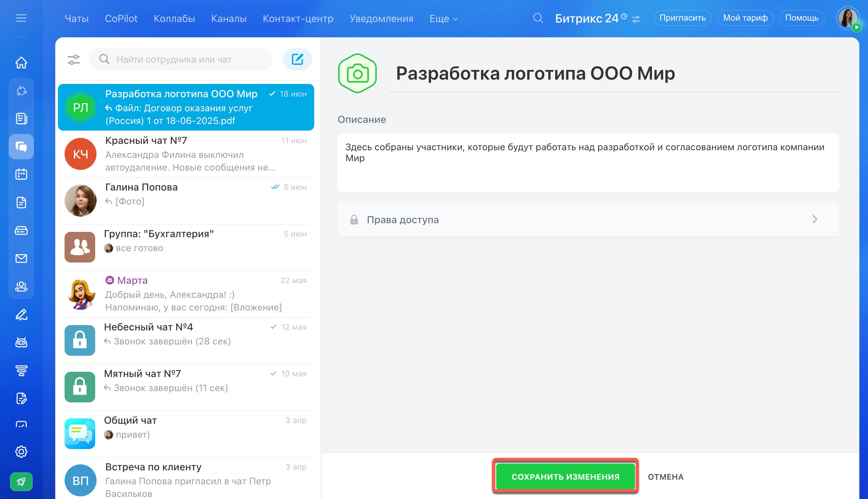
Task: Open the messenger chats icon in sidebar
Action: (21, 147)
